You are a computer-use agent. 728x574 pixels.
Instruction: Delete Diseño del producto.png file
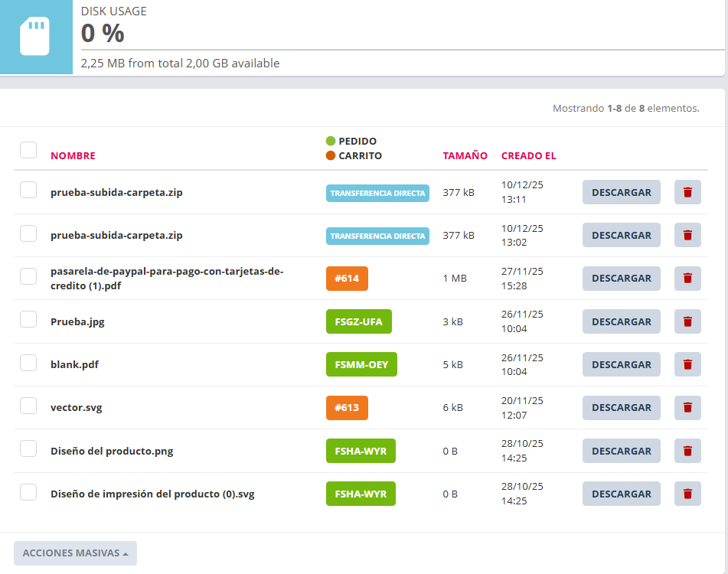[687, 451]
